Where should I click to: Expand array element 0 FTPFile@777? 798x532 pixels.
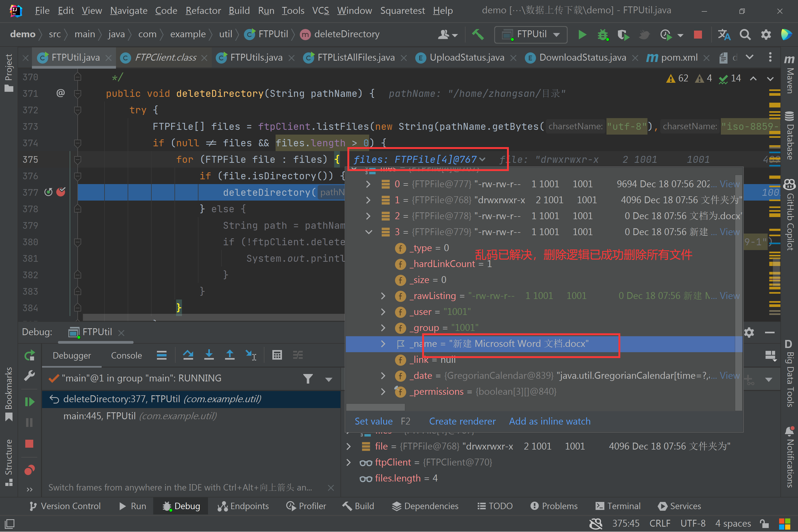(368, 184)
